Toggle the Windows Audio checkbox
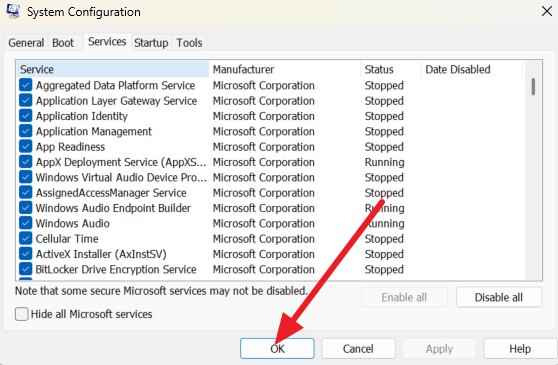Image resolution: width=558 pixels, height=365 pixels. coord(25,223)
